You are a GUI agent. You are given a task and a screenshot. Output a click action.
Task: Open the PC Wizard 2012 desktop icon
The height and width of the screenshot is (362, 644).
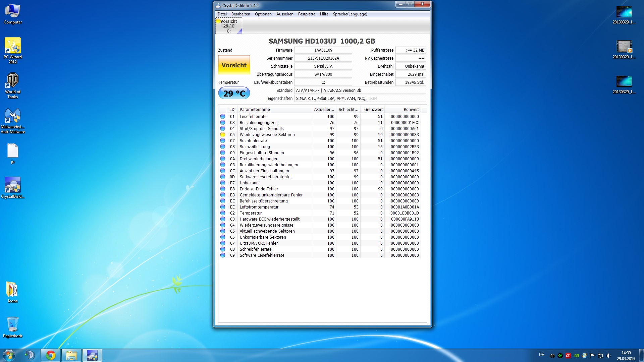[x=13, y=46]
